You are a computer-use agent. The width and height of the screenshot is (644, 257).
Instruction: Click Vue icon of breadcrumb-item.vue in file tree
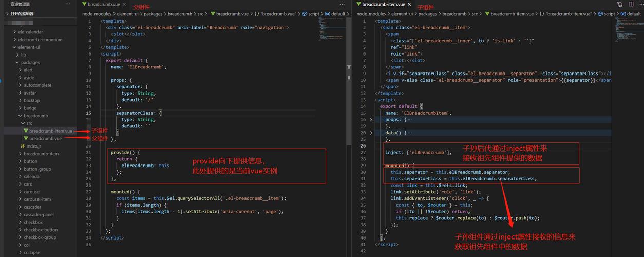coord(26,131)
